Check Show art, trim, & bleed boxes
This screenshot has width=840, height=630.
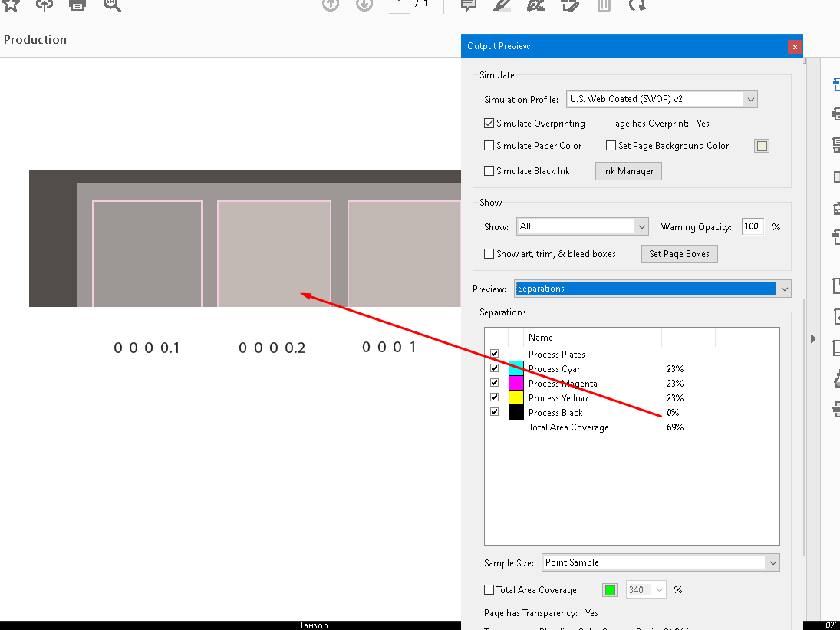pyautogui.click(x=489, y=254)
